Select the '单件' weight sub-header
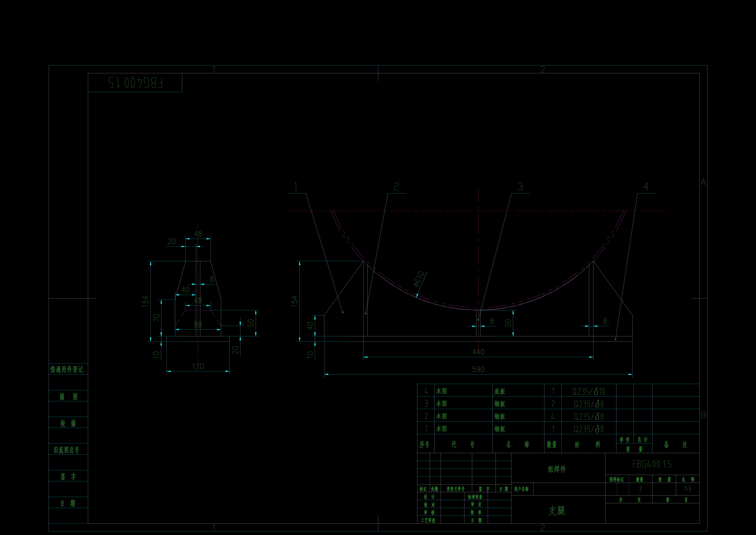Screen dimensions: 756x535 625,440
